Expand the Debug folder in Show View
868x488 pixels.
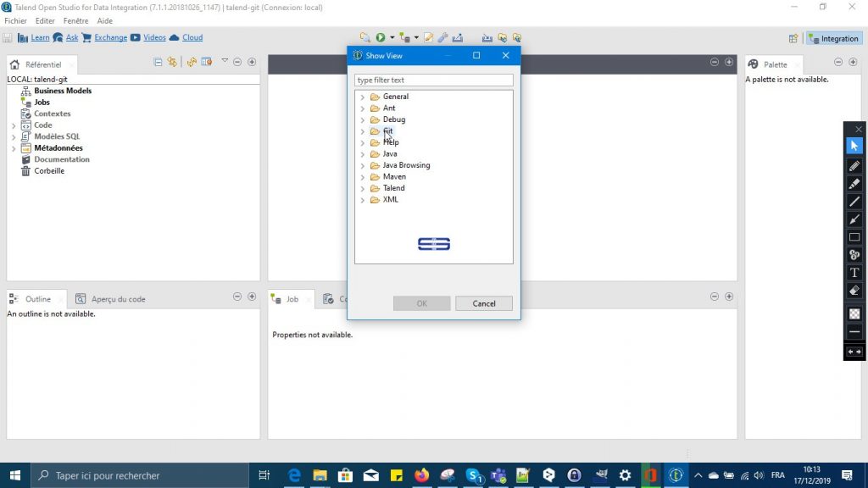click(363, 119)
